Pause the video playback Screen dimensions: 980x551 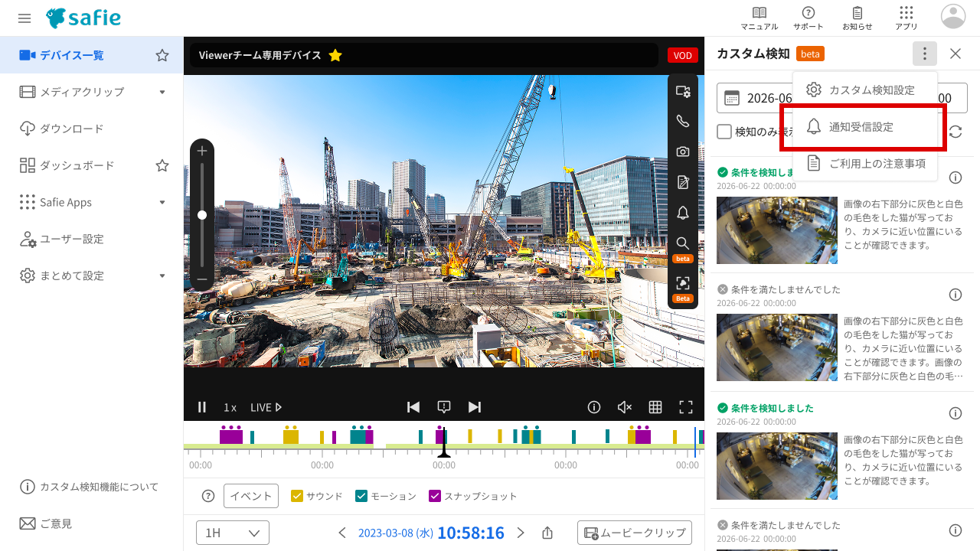202,407
